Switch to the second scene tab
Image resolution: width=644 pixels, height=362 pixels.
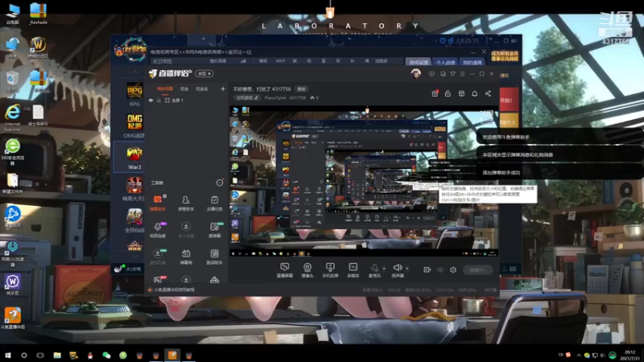(184, 88)
